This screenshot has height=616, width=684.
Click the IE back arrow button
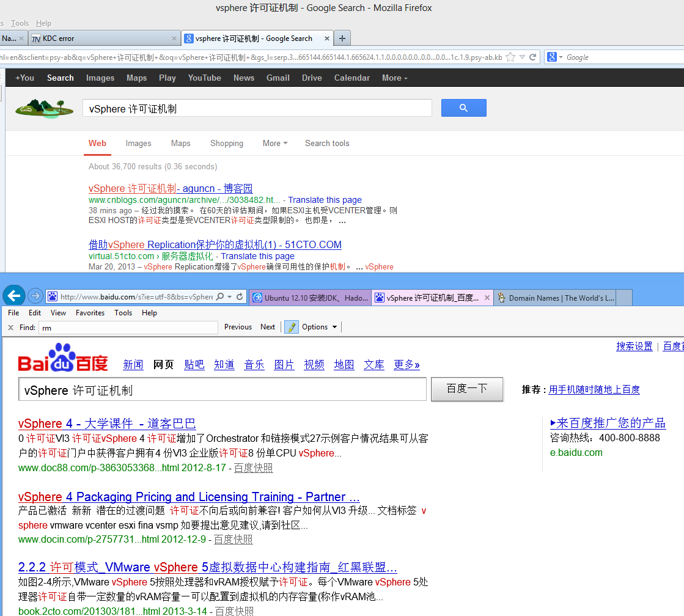tap(14, 296)
